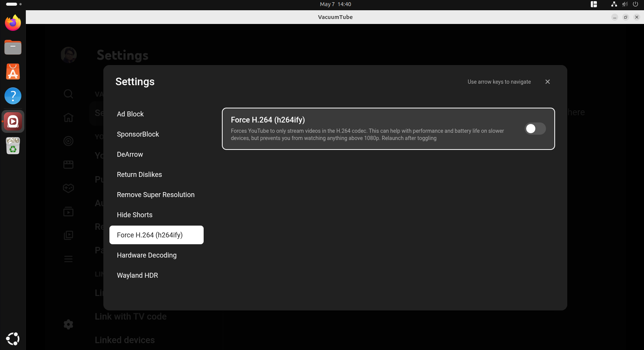Image resolution: width=644 pixels, height=350 pixels.
Task: Click the Force H.264 (h264ify) option card
Action: (388, 129)
